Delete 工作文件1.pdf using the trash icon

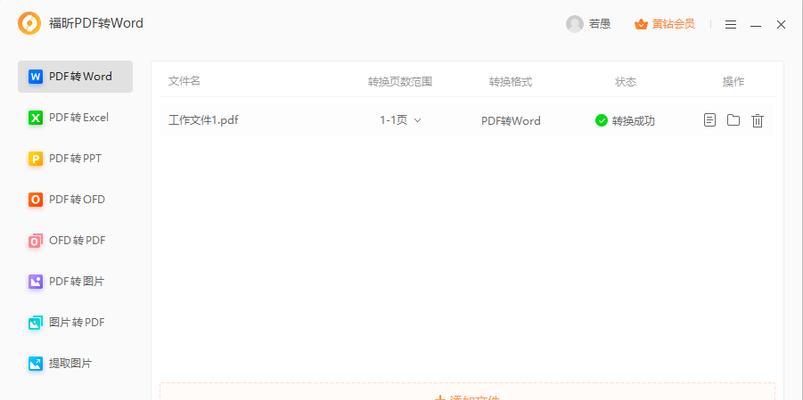pyautogui.click(x=757, y=121)
